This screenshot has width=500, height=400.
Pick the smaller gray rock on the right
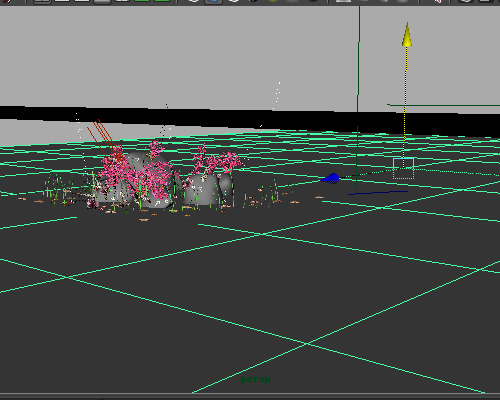(x=208, y=189)
